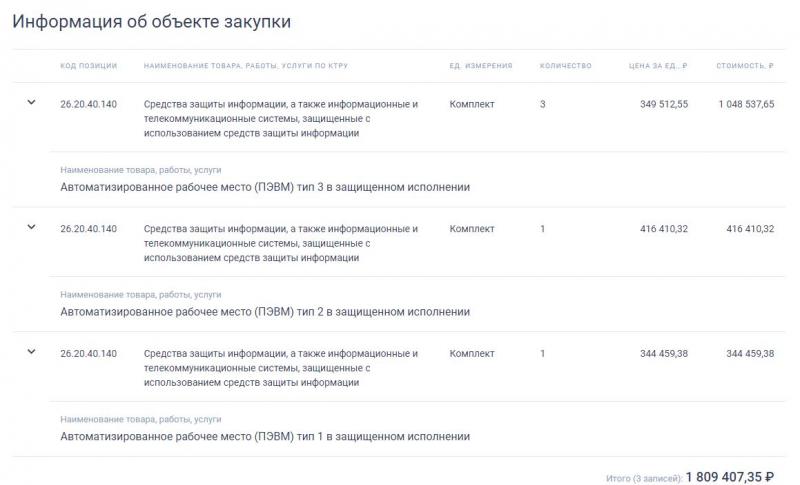
Task: Open 'Автоматизированное рабочее место (ПЭВМ) тип 3' item
Action: coord(265,187)
